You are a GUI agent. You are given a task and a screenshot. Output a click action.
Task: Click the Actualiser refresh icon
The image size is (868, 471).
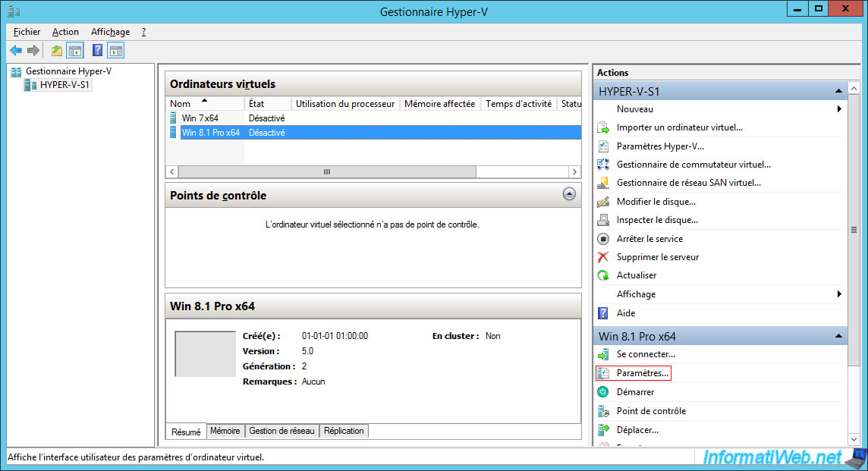point(603,275)
